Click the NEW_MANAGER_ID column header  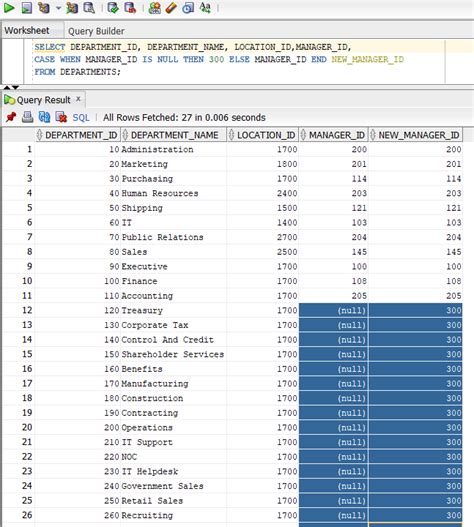pyautogui.click(x=416, y=135)
